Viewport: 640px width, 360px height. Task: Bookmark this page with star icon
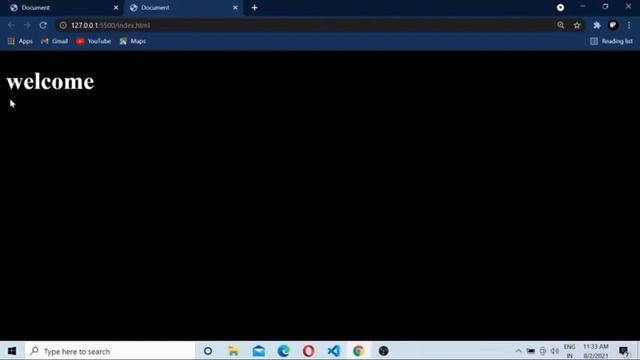577,25
